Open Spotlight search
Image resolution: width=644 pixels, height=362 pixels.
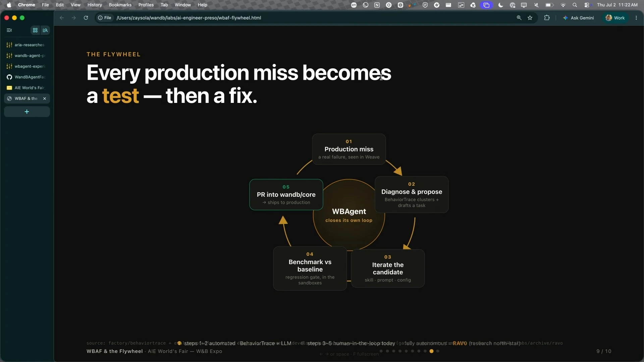coord(575,5)
